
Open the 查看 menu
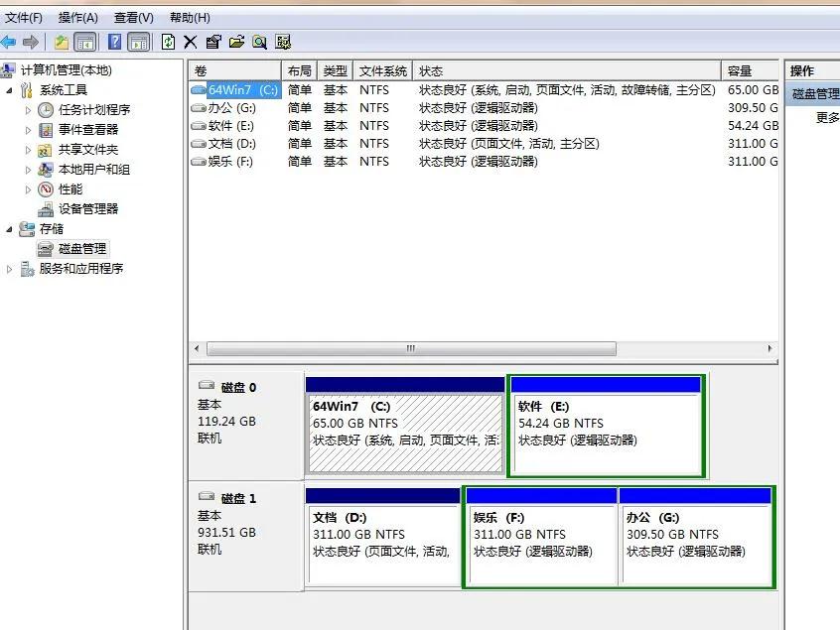(x=132, y=17)
